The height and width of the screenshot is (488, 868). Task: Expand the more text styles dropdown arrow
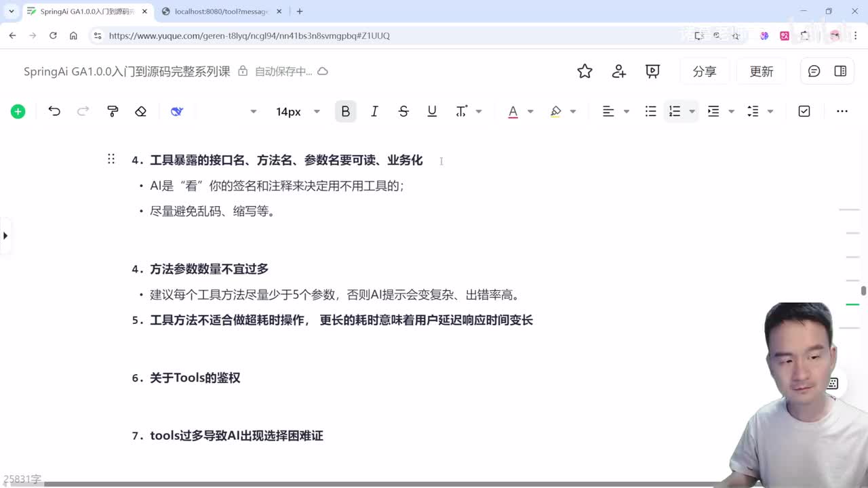pos(479,112)
